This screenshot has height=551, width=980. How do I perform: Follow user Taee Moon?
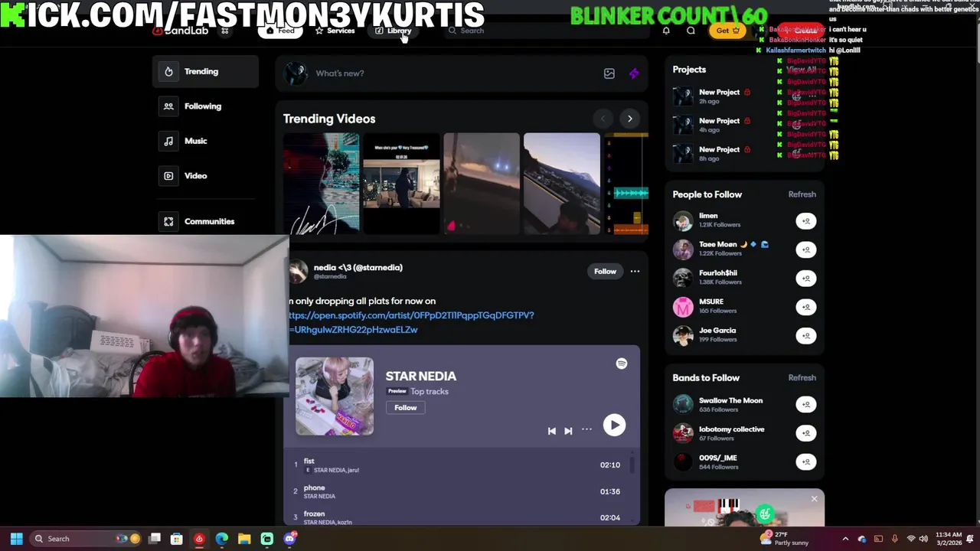click(805, 249)
